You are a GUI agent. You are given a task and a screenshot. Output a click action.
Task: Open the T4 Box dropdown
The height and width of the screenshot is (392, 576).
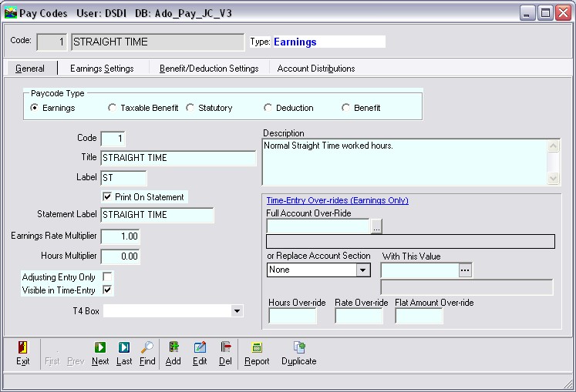click(237, 311)
